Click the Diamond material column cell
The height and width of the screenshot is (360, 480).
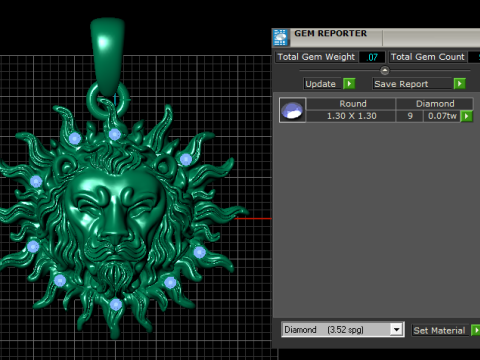tap(435, 104)
